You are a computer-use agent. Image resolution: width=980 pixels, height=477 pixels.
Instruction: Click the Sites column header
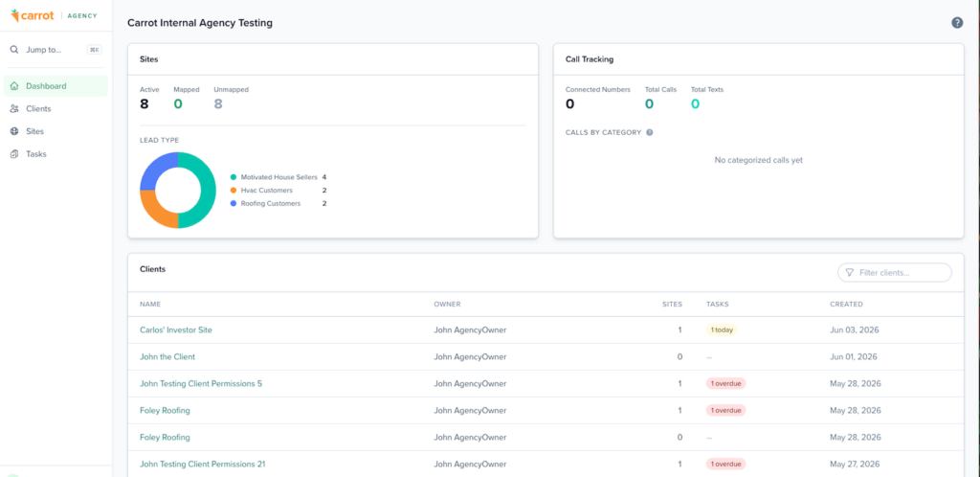click(672, 305)
